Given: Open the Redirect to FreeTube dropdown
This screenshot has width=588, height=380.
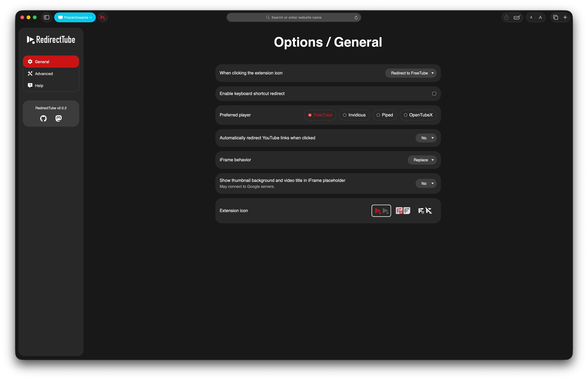Looking at the screenshot, I should 411,73.
